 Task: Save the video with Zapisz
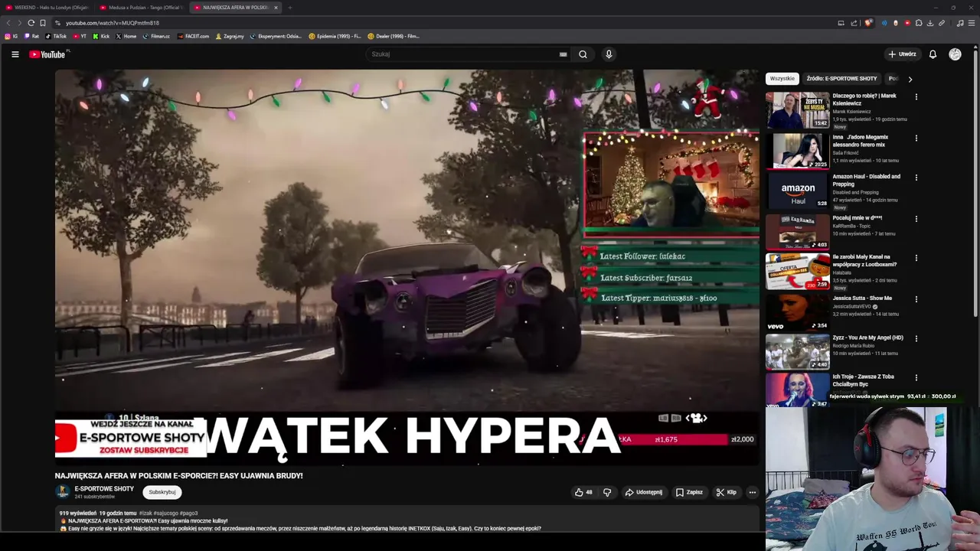pos(689,492)
